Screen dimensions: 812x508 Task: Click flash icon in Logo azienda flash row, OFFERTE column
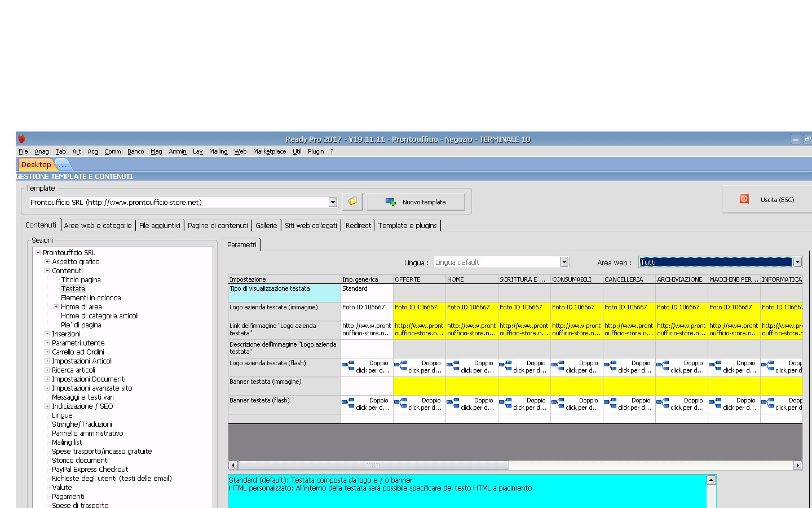401,366
